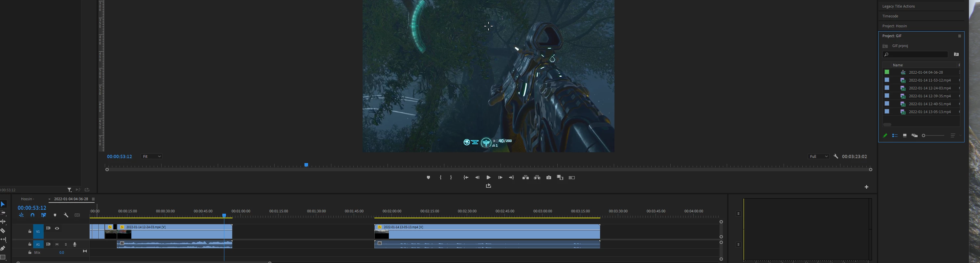The image size is (980, 263).
Task: Click the Lift button
Action: tap(525, 178)
